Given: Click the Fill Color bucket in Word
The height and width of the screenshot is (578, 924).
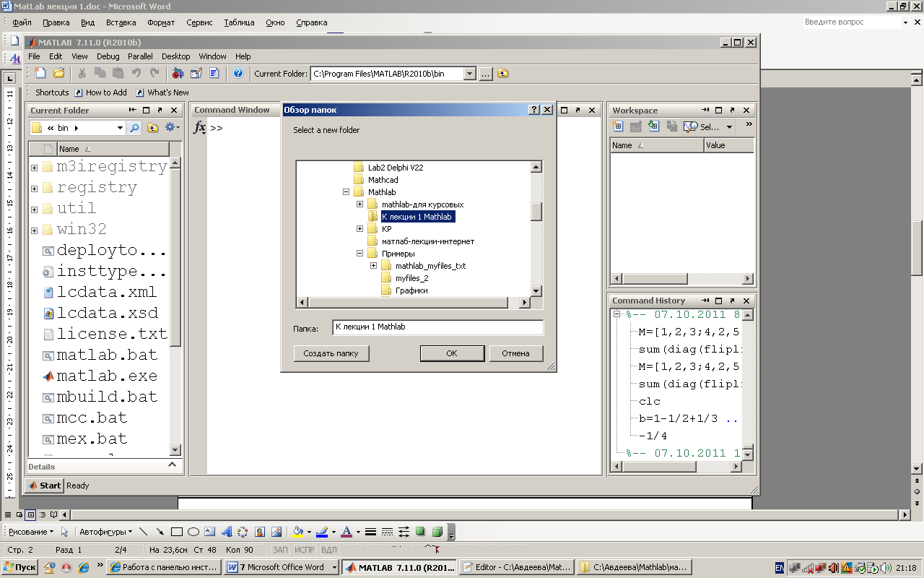Looking at the screenshot, I should 297,532.
